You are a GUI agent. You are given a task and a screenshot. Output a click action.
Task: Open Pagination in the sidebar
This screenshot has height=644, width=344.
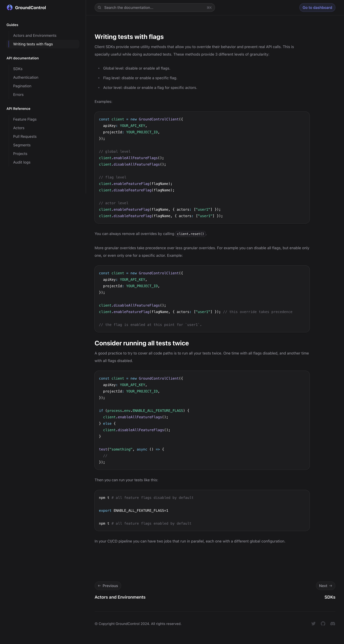[x=22, y=86]
